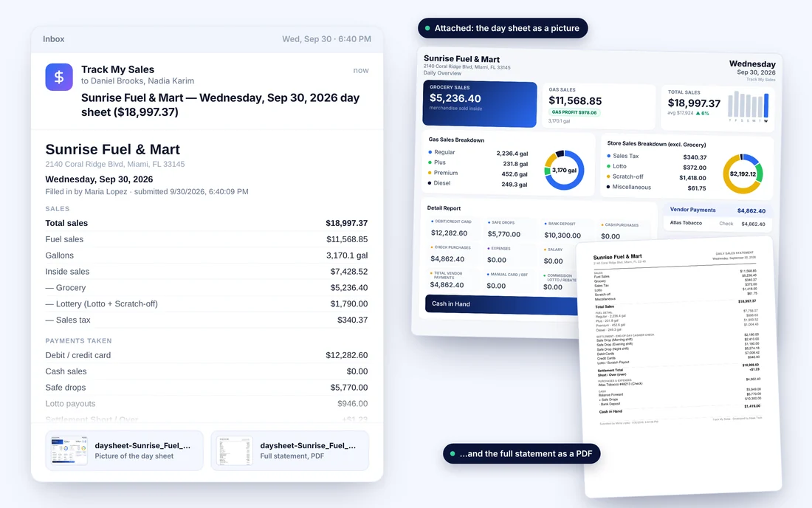Viewport: 812px width, 508px height.
Task: Click the '...and the full statement as a PDF' label
Action: pyautogui.click(x=521, y=453)
